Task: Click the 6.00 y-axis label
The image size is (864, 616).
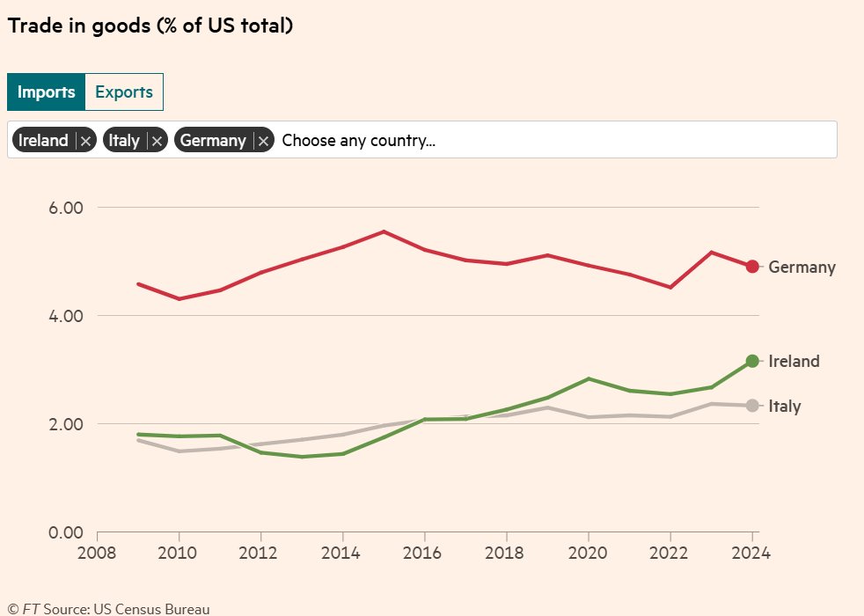Action: pyautogui.click(x=66, y=208)
